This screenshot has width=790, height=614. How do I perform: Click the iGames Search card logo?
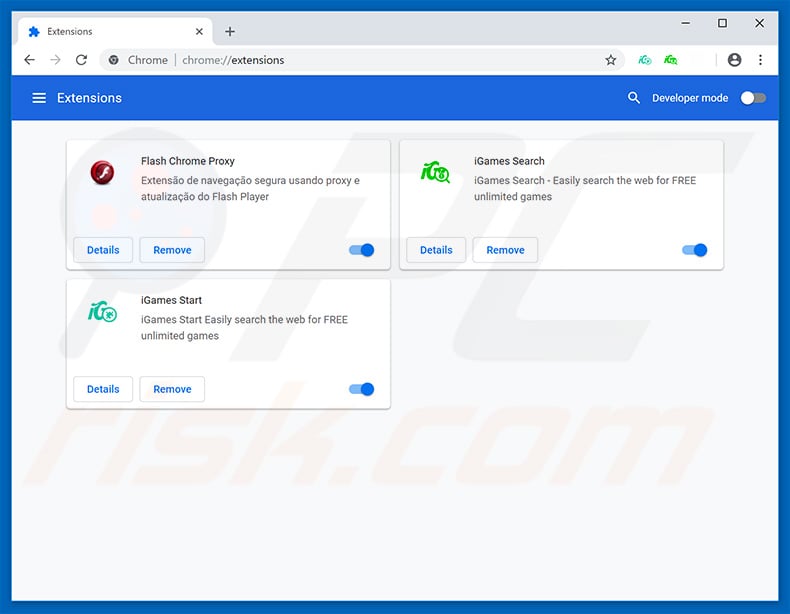tap(435, 172)
